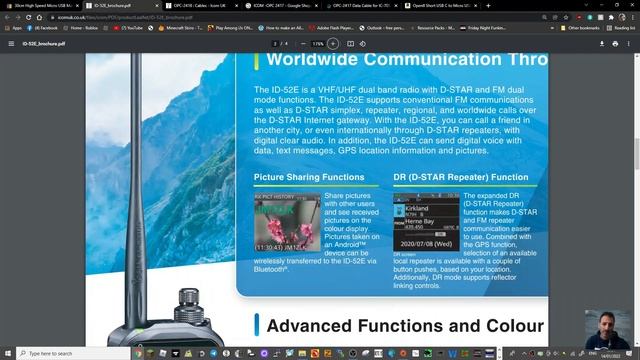Click the DR (D-STAR Repeater) Function heading
The image size is (640, 360).
(461, 177)
